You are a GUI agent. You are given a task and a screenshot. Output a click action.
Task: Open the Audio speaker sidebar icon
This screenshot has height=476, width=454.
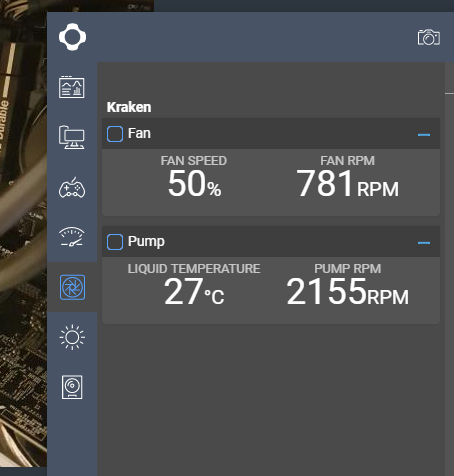coord(72,387)
